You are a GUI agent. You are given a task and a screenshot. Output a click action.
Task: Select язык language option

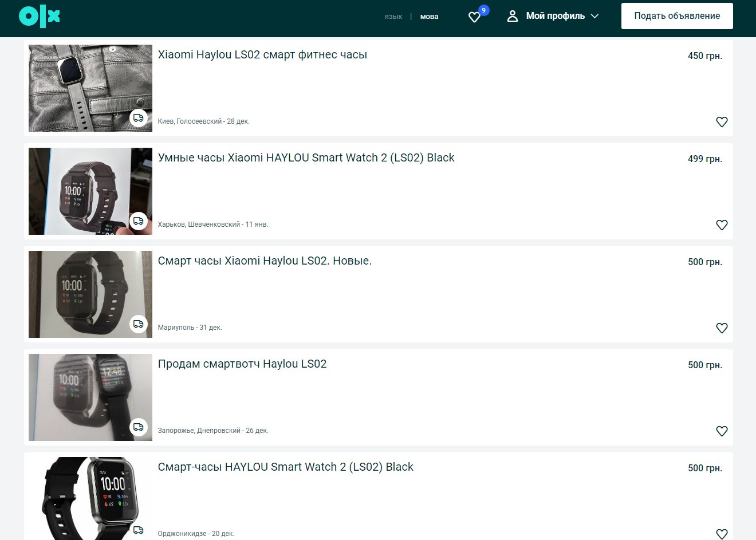point(393,17)
